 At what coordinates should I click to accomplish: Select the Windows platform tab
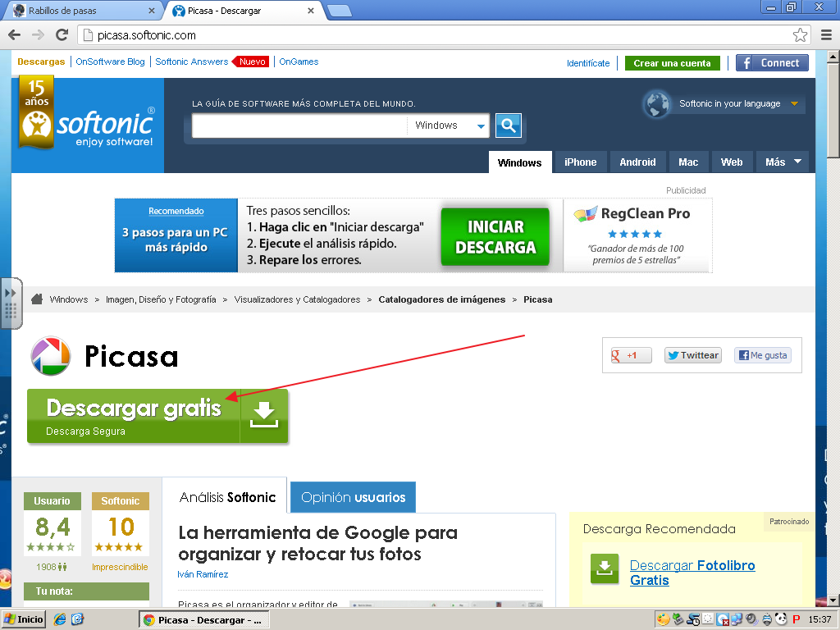(x=519, y=162)
